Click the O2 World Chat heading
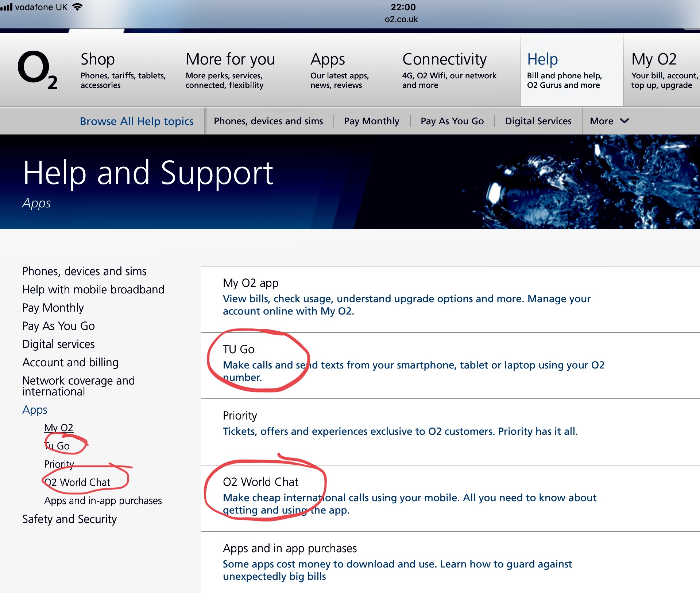Viewport: 700px width, 593px height. tap(260, 482)
